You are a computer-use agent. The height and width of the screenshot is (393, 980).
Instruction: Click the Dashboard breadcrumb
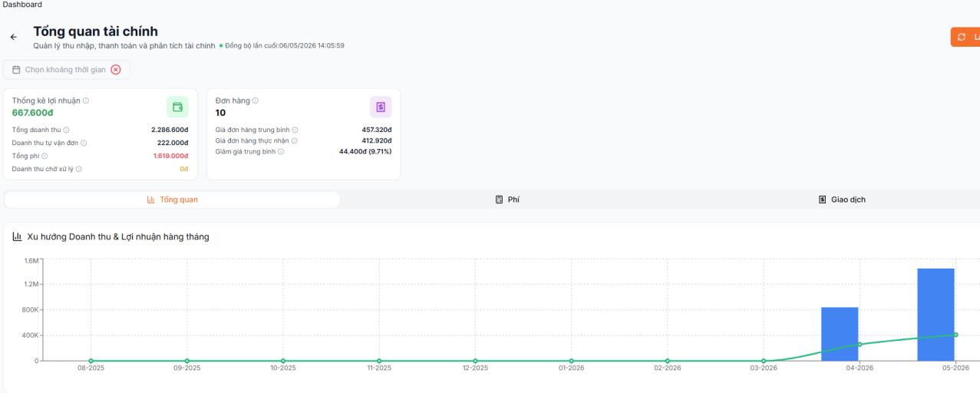click(22, 5)
